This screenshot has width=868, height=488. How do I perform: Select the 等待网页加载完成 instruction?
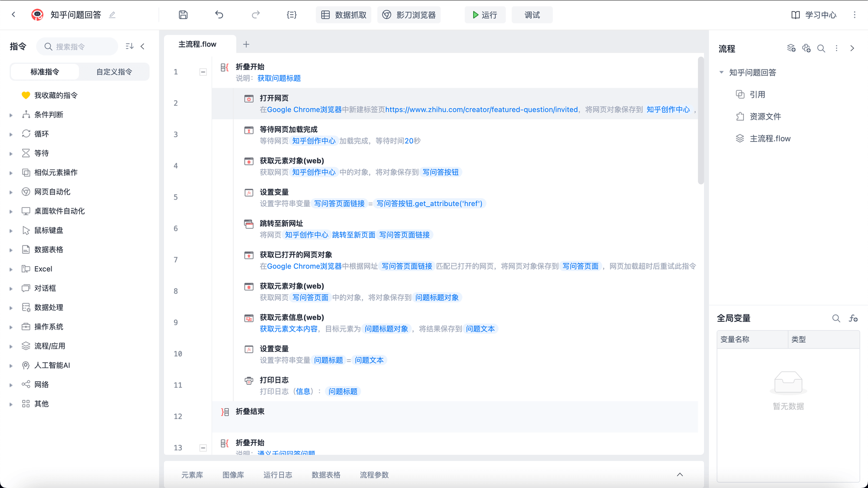tap(455, 135)
